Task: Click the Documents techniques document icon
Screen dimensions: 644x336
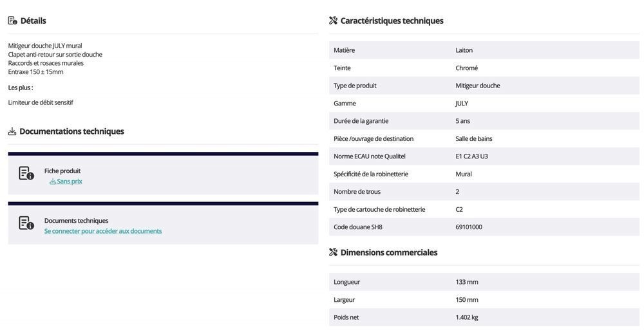Action: pos(26,223)
